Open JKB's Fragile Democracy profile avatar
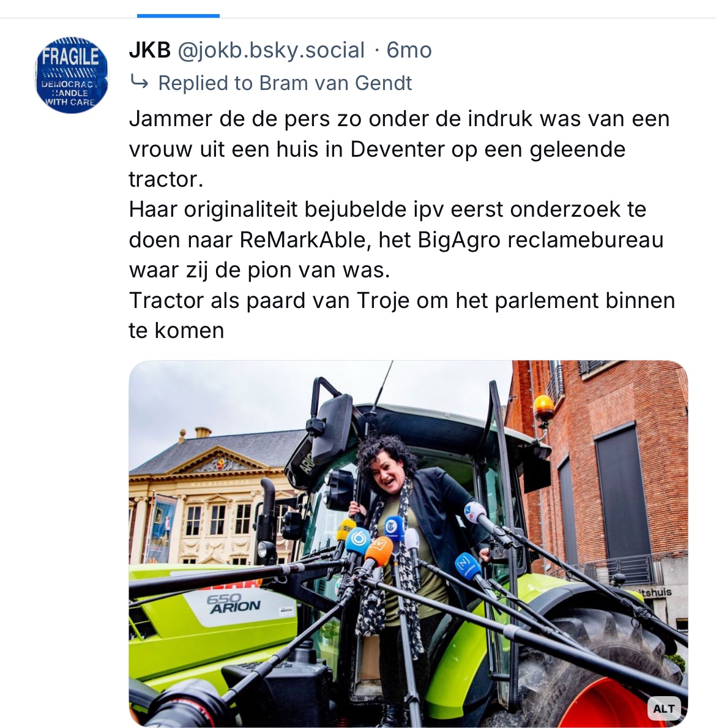This screenshot has height=728, width=716. coord(72,75)
